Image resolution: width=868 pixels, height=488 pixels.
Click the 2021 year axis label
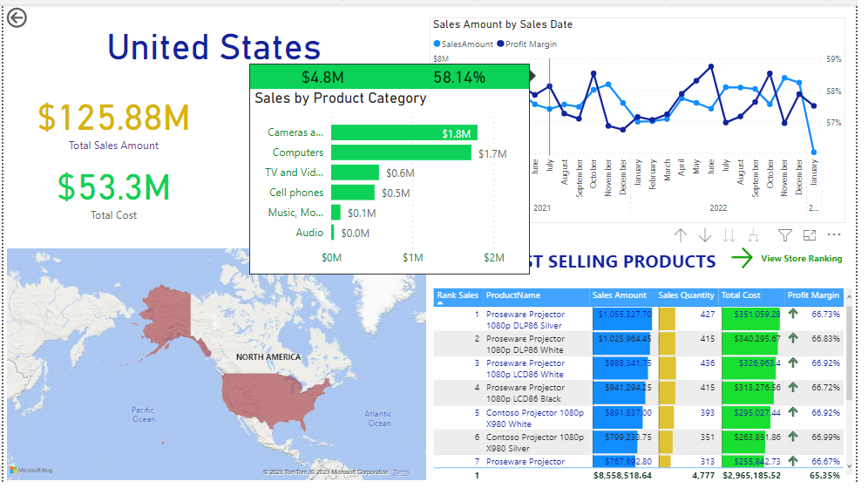point(542,208)
